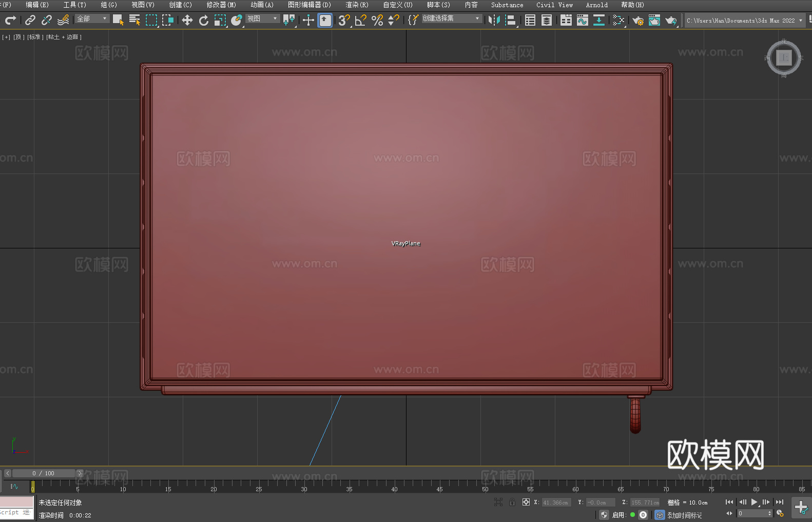This screenshot has width=812, height=522.
Task: Click the Select and Place tool
Action: coord(237,20)
